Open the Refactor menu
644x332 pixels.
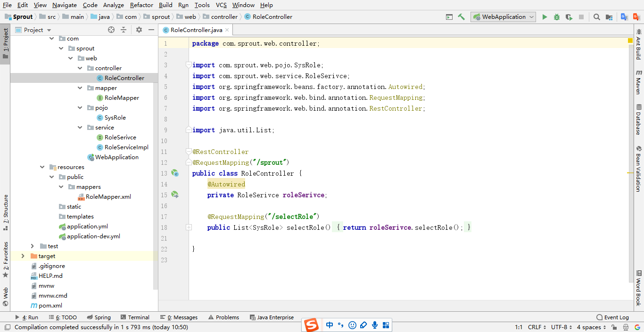point(141,5)
